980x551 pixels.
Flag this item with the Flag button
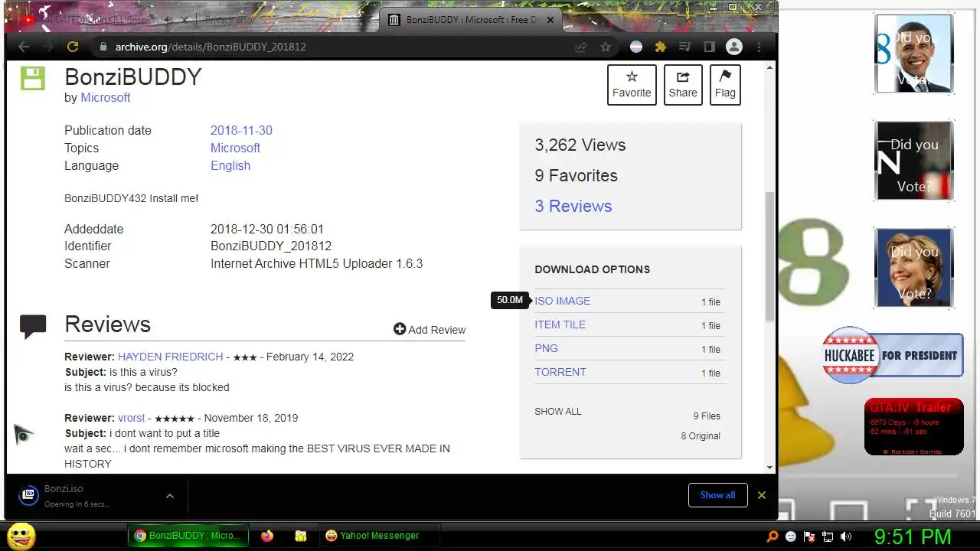pyautogui.click(x=725, y=84)
